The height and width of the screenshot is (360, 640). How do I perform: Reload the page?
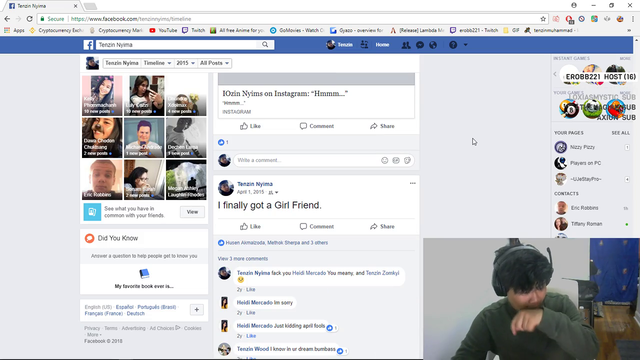[x=29, y=19]
